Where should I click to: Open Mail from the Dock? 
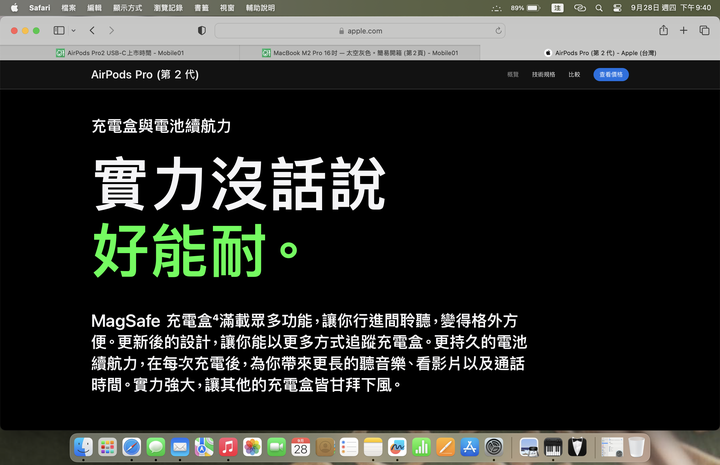(x=180, y=447)
